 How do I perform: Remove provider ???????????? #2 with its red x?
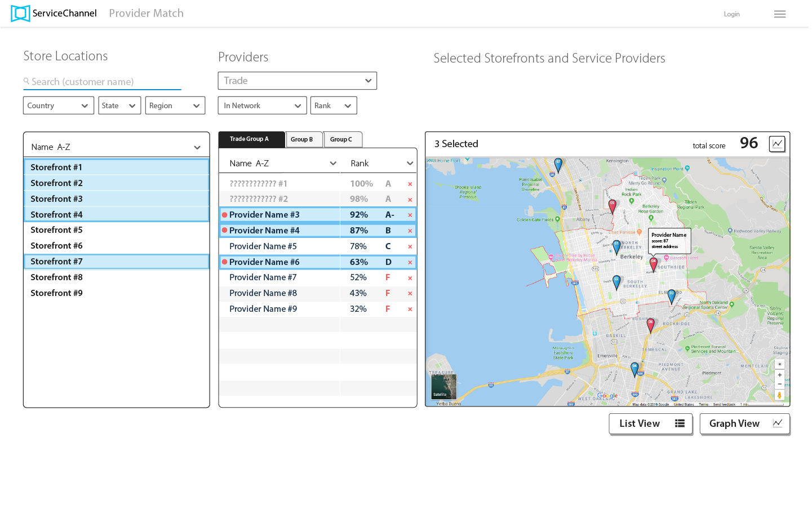[x=410, y=200]
